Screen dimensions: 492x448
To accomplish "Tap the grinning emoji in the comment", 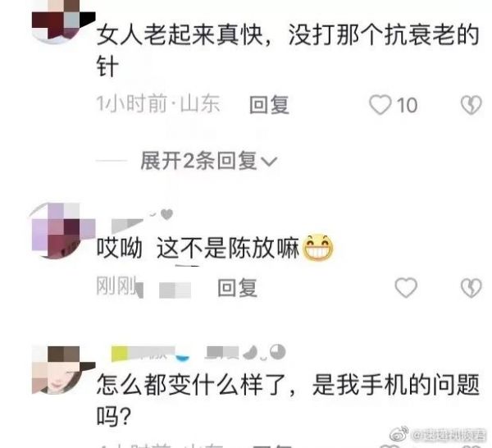I will point(318,248).
